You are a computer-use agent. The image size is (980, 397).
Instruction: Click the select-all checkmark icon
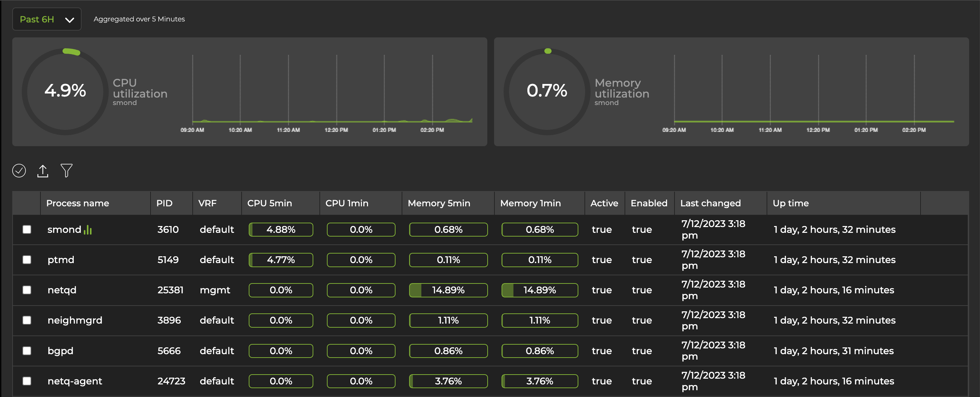click(x=19, y=171)
